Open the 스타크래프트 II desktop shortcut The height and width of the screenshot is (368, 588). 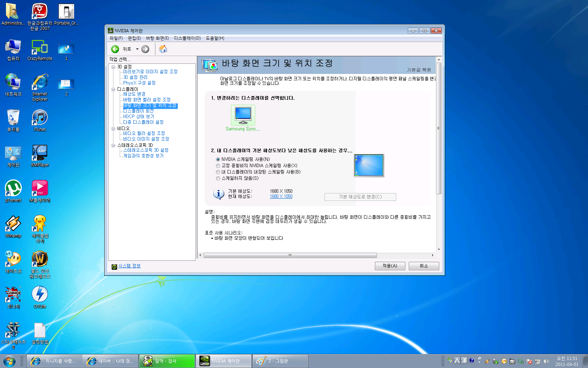(x=13, y=335)
